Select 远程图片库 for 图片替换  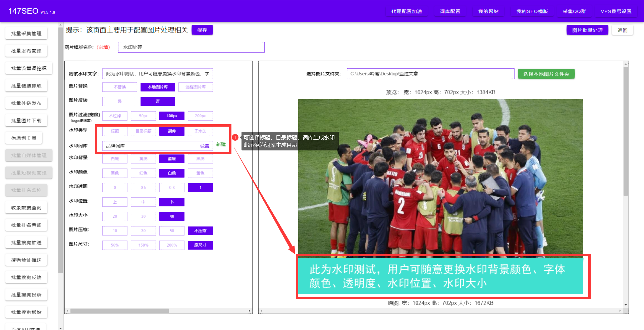pos(196,87)
